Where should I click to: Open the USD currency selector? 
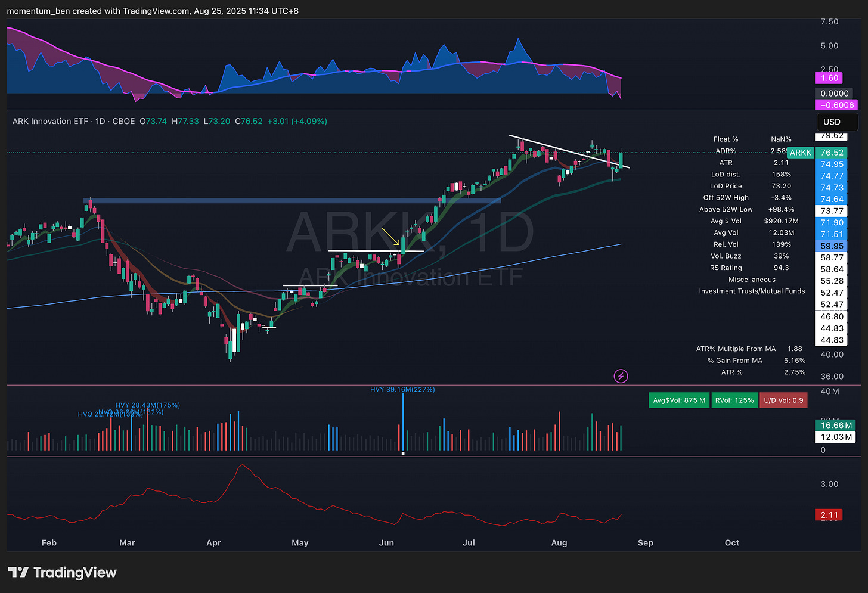click(x=837, y=122)
